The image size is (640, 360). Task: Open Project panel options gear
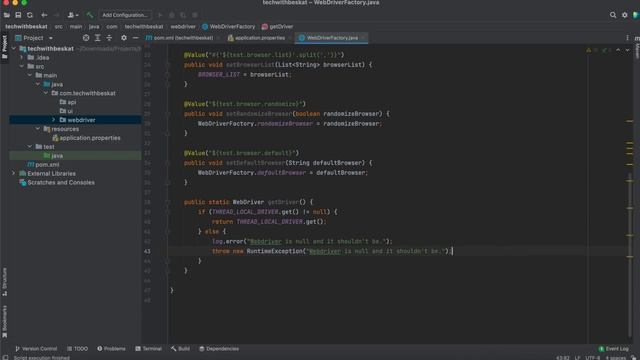(x=124, y=38)
